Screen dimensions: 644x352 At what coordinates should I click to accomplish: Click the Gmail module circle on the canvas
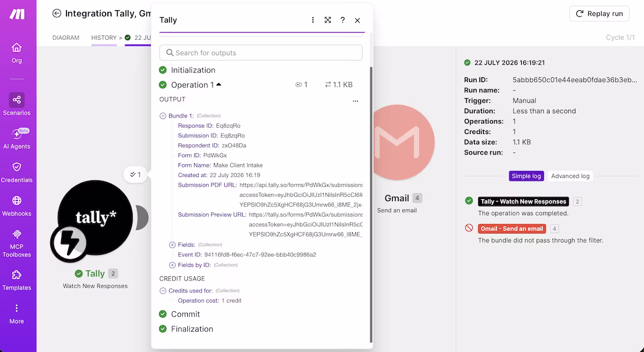pos(397,142)
